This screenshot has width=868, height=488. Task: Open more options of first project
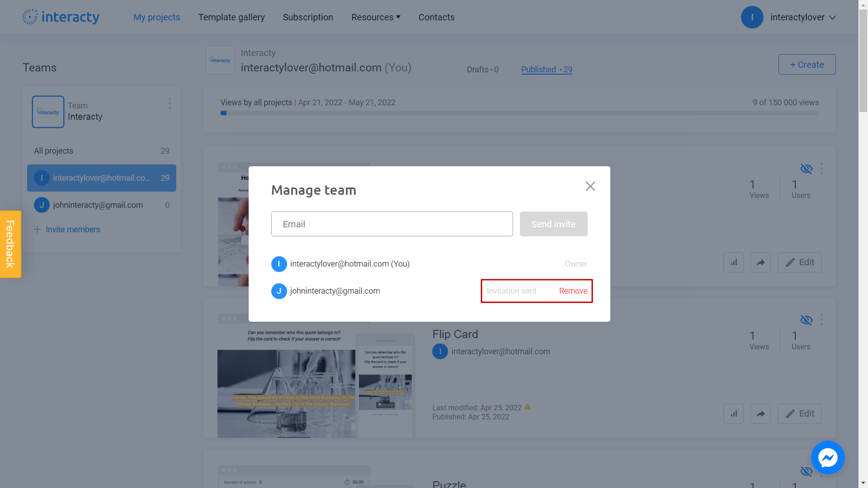pos(821,169)
